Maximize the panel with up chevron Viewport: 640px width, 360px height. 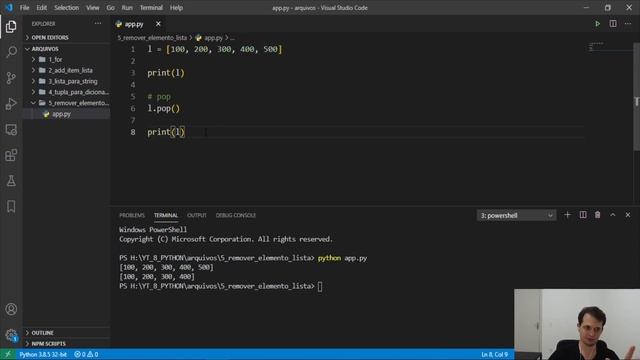pyautogui.click(x=613, y=215)
